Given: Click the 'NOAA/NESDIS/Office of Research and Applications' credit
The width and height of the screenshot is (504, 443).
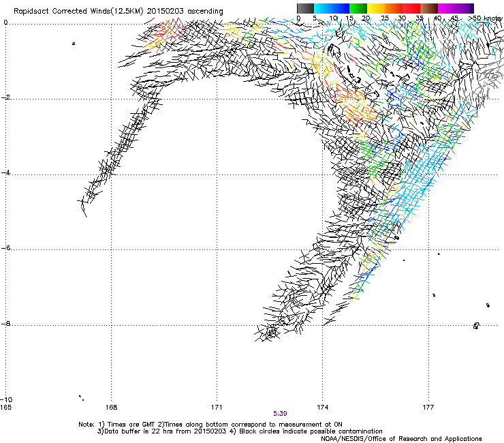Looking at the screenshot, I should coord(401,439).
